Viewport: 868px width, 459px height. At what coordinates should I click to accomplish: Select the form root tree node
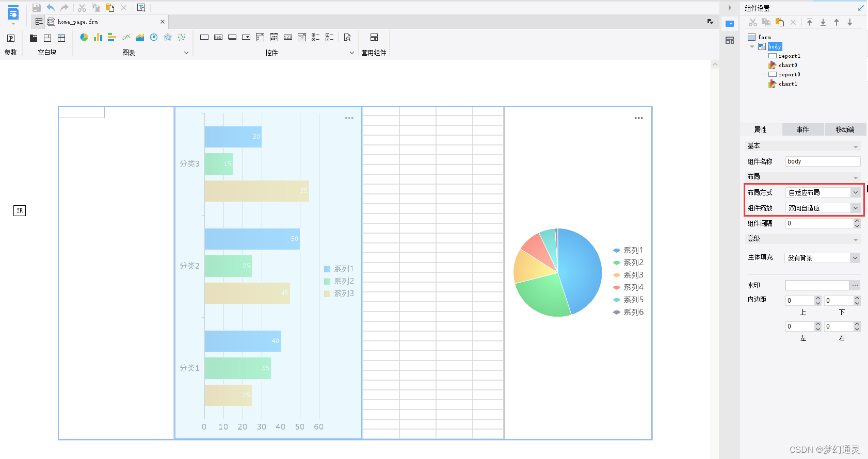764,37
